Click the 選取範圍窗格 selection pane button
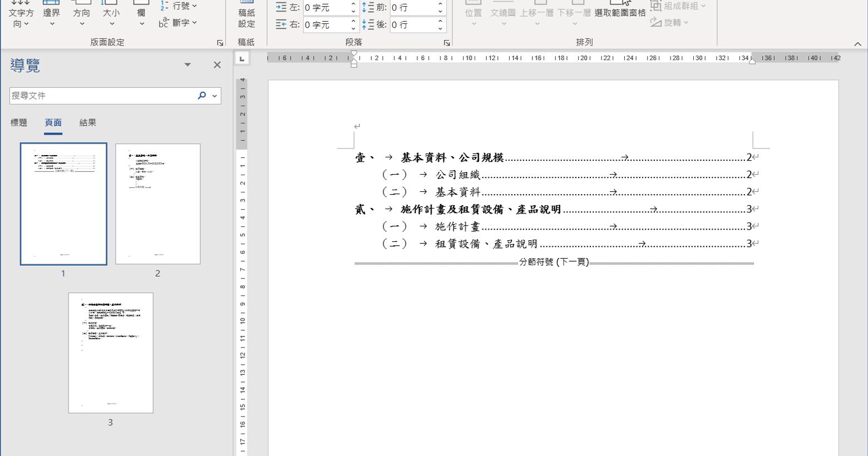Screen dimensions: 868x456 [x=620, y=13]
